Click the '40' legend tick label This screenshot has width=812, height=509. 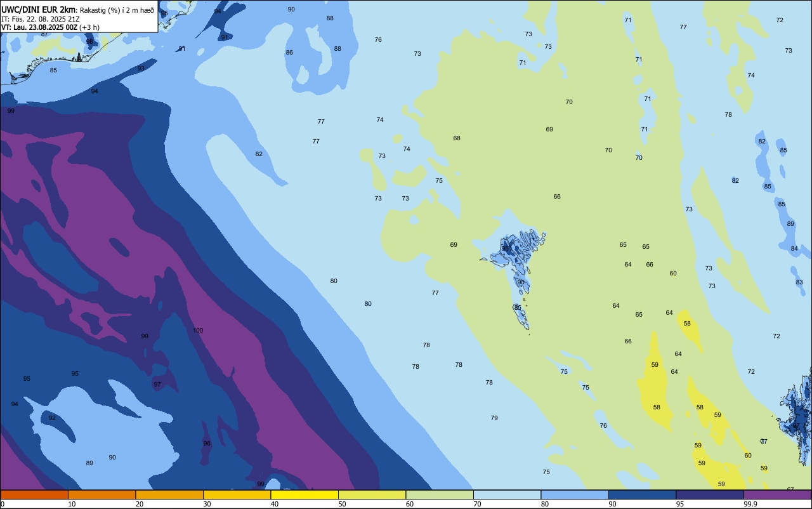tap(275, 504)
